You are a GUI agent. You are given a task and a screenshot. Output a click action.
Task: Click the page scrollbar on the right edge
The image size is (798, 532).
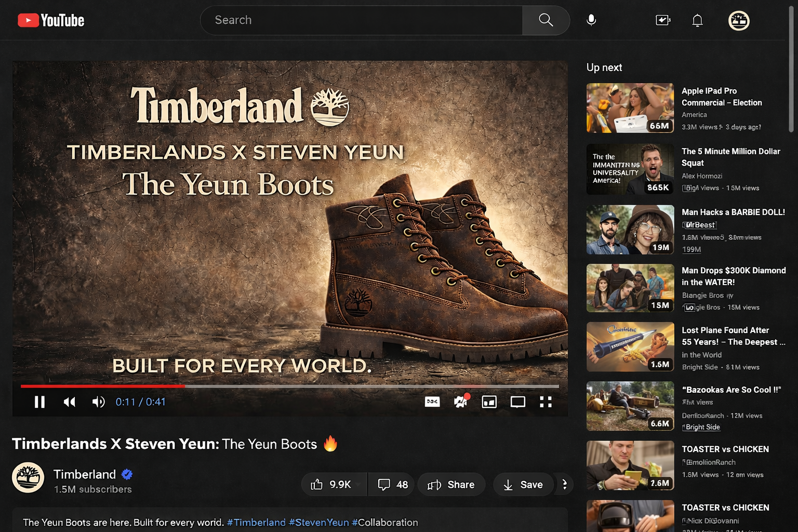click(791, 70)
